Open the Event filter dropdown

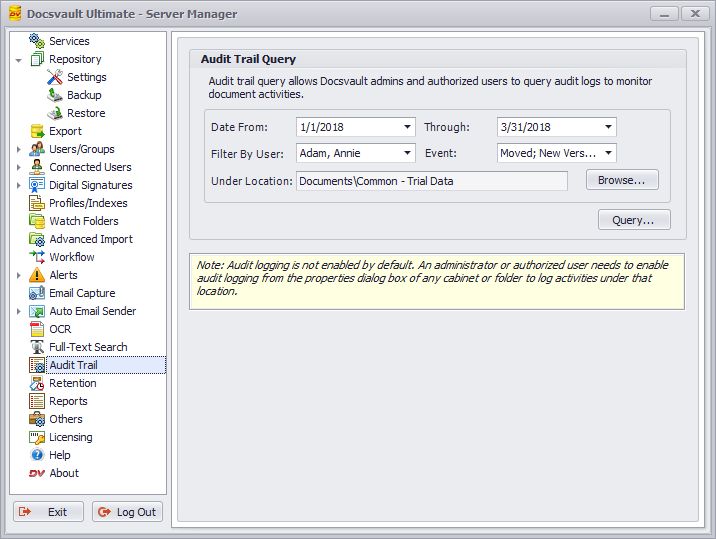[608, 153]
